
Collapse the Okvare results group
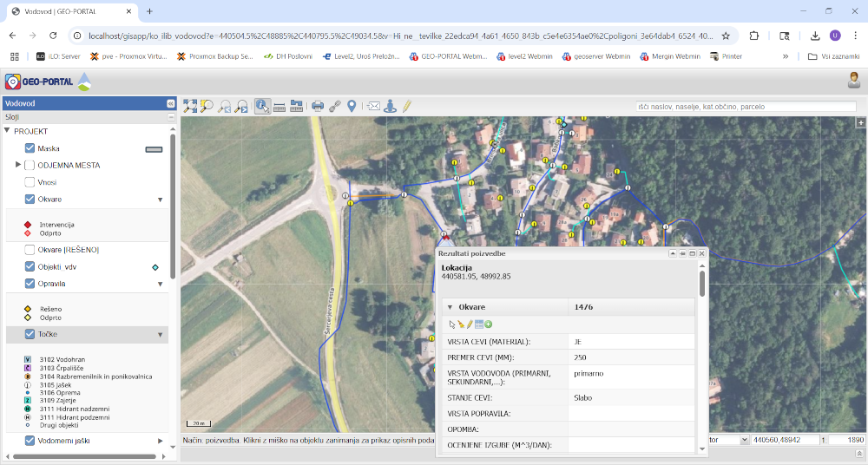(x=450, y=307)
